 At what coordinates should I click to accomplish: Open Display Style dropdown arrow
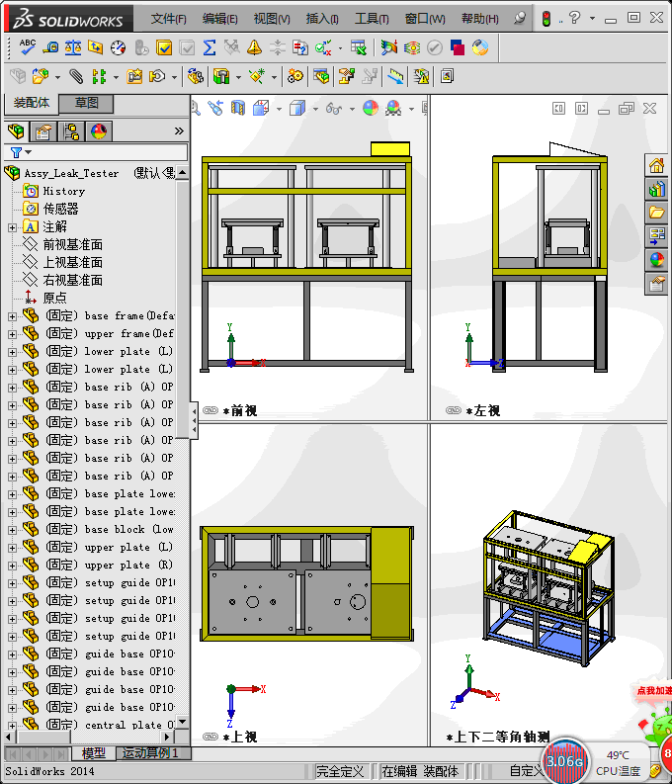click(x=316, y=109)
